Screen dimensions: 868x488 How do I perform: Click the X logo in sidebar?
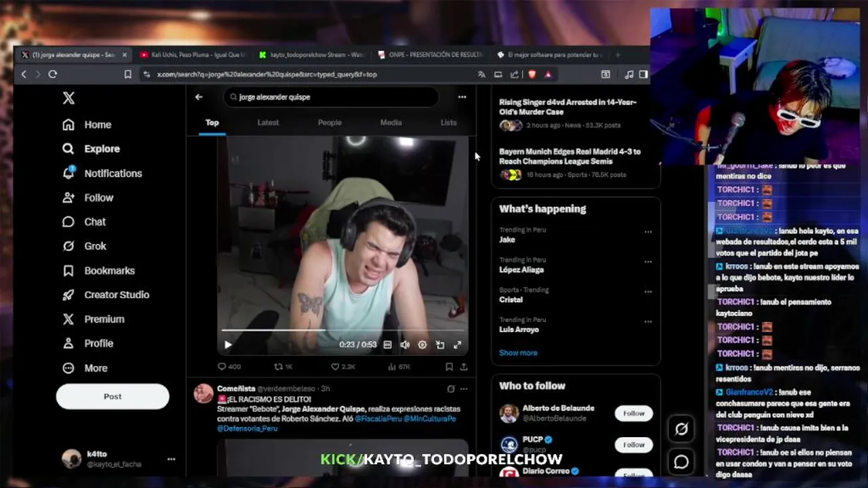(68, 98)
